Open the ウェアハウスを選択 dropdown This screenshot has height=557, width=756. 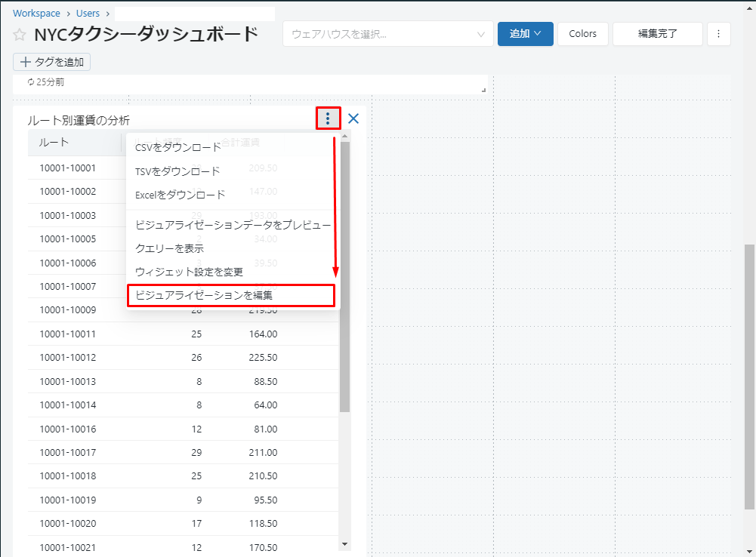point(387,34)
